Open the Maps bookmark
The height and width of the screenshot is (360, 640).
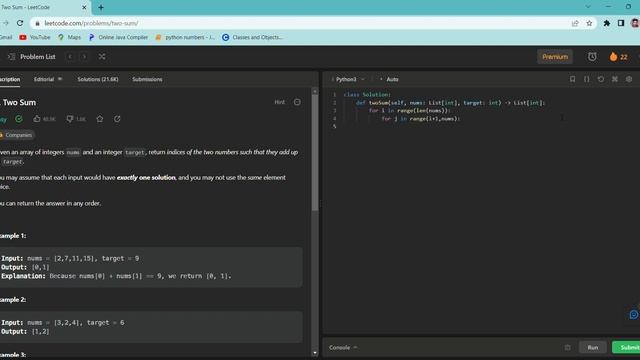pos(69,37)
